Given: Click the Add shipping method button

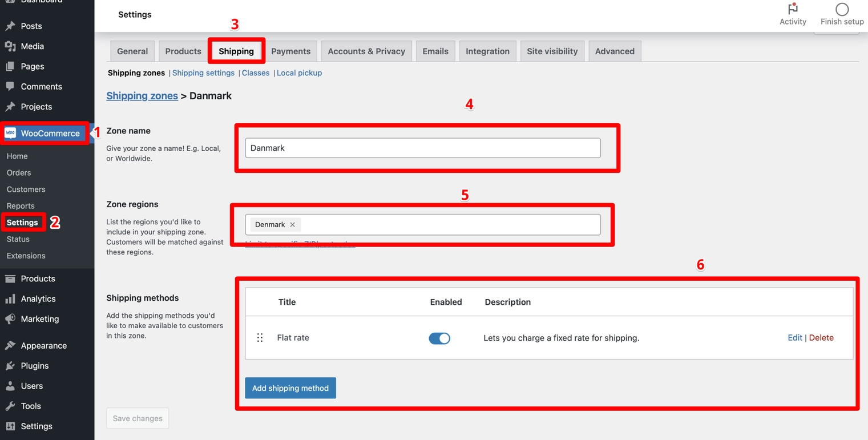Looking at the screenshot, I should coord(290,388).
